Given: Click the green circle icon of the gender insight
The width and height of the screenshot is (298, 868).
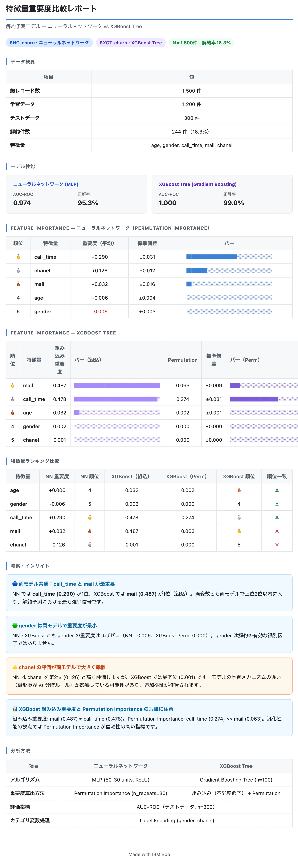Looking at the screenshot, I should pos(15,626).
